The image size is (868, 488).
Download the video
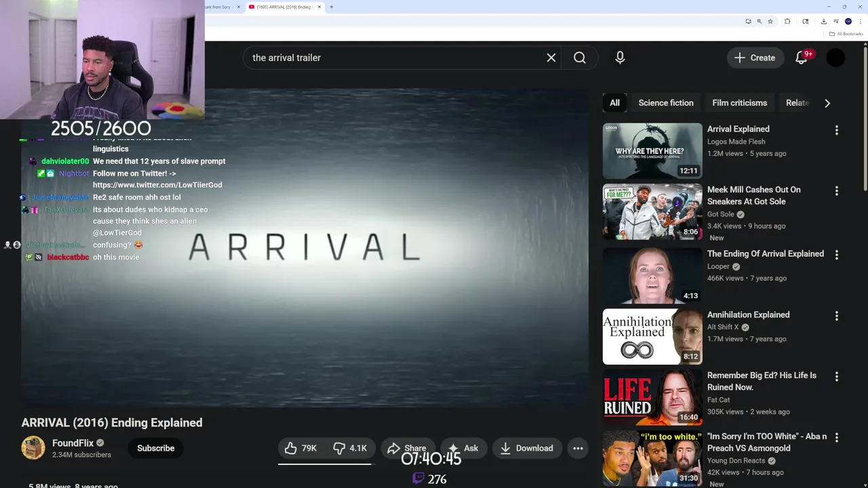point(527,448)
